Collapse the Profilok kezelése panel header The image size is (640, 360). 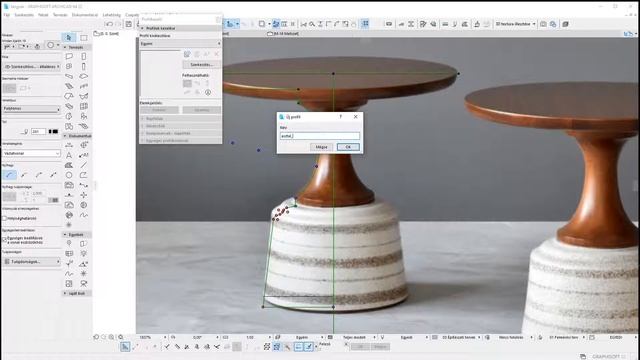(142, 28)
